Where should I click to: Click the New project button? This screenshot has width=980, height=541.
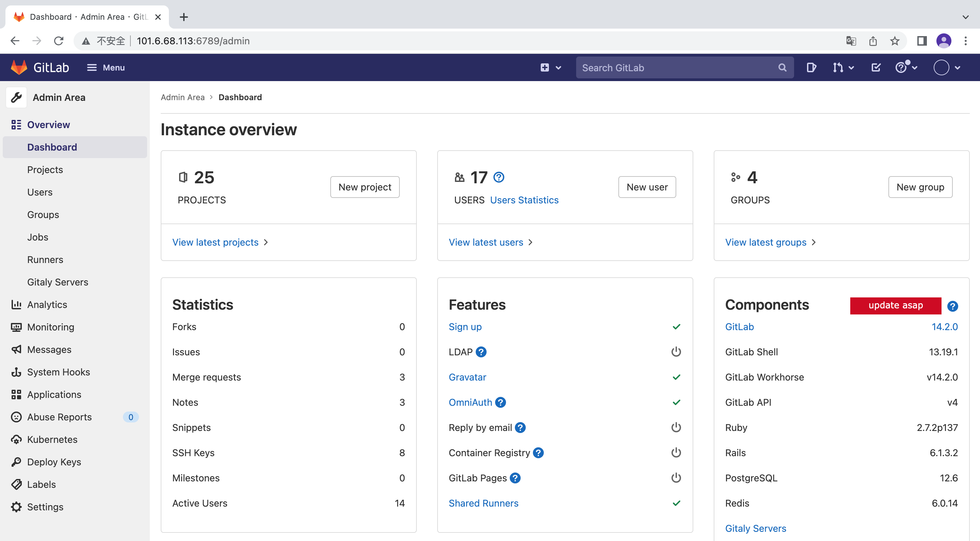[364, 187]
